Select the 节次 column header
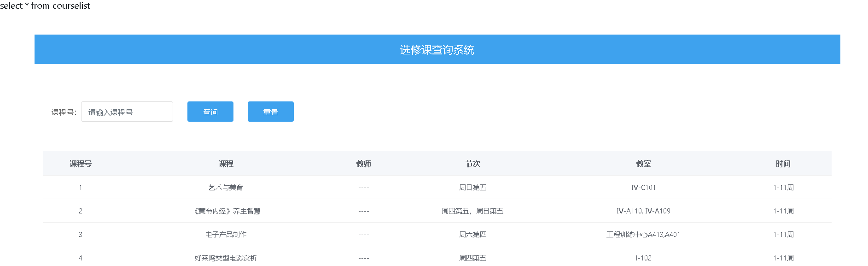The image size is (868, 266). click(473, 164)
